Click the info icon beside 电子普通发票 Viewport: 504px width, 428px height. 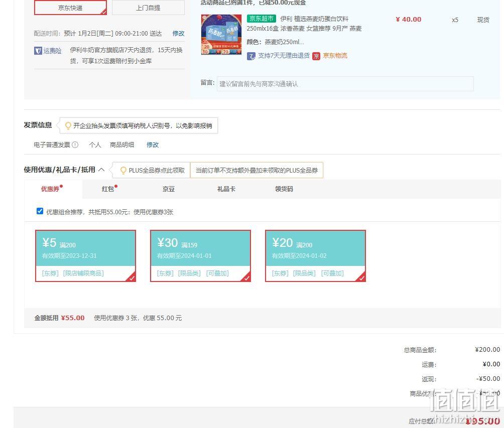tap(75, 145)
